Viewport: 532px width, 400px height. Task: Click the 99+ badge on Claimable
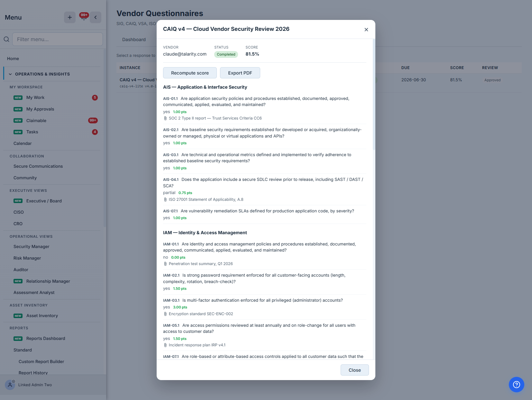[93, 120]
